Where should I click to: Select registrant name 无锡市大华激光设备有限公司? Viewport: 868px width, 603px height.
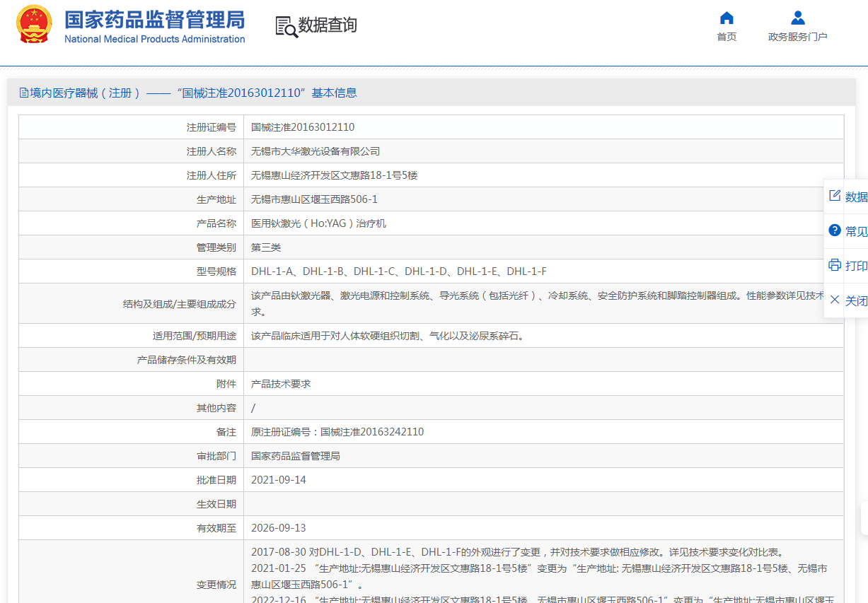pos(316,151)
